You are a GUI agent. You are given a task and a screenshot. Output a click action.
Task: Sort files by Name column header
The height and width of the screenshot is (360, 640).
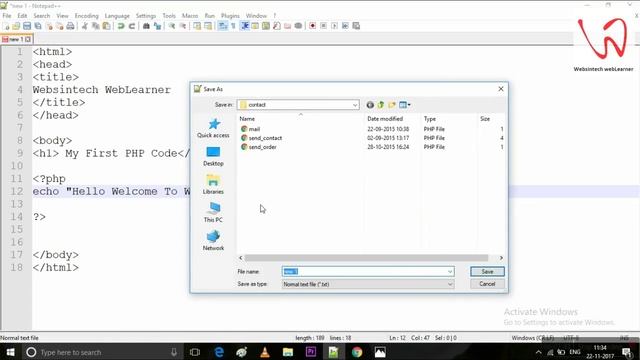pos(300,119)
